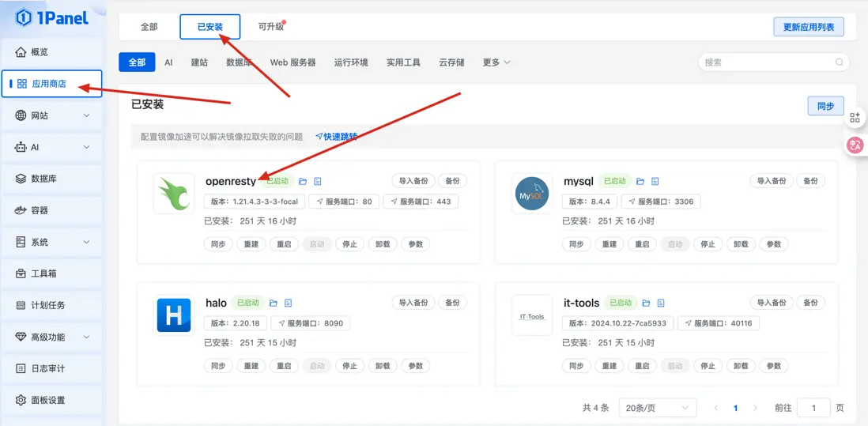Click 重建 for halo
The image size is (868, 426).
coord(251,366)
